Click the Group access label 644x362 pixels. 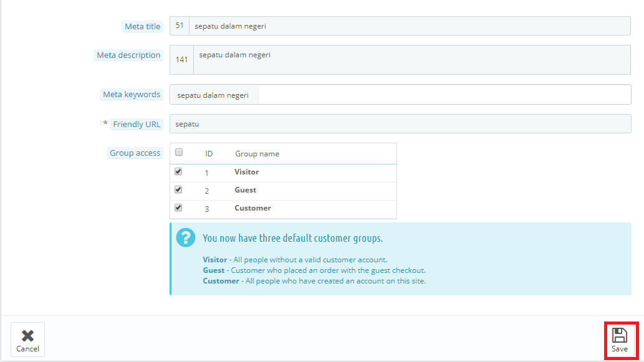135,153
